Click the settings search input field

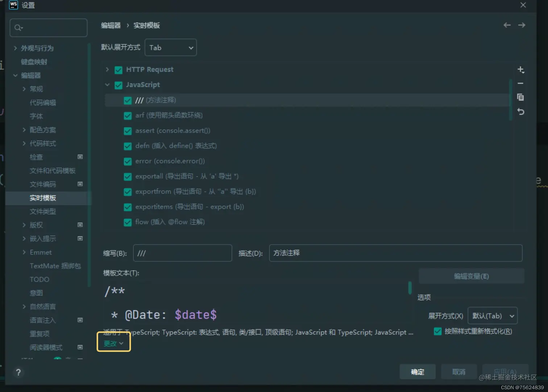[49, 28]
